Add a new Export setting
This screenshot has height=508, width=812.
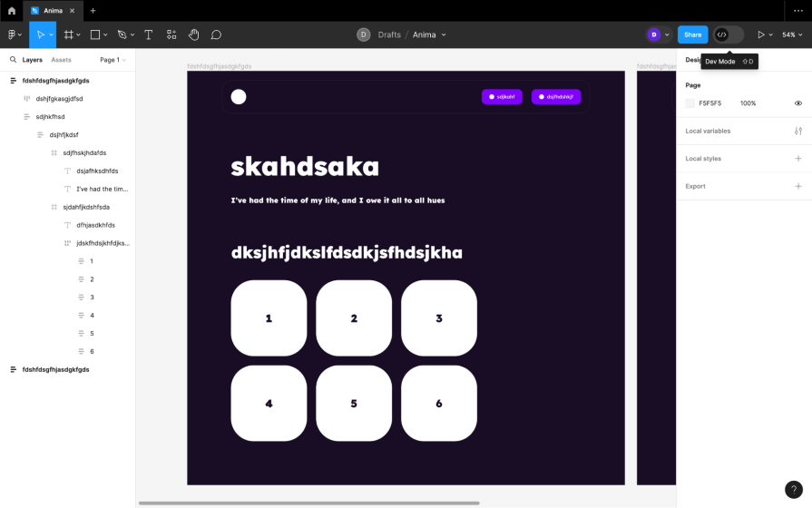(x=797, y=186)
